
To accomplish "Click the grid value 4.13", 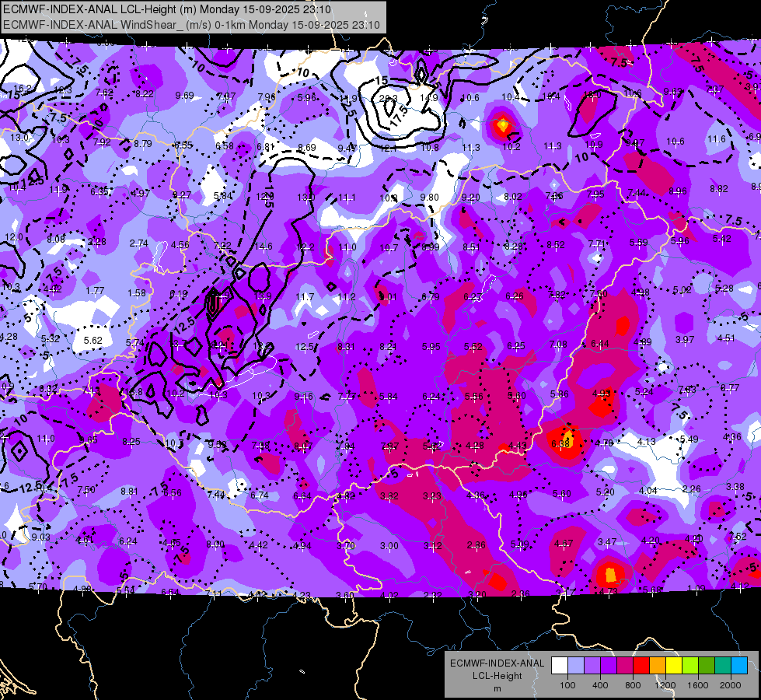I will (646, 441).
